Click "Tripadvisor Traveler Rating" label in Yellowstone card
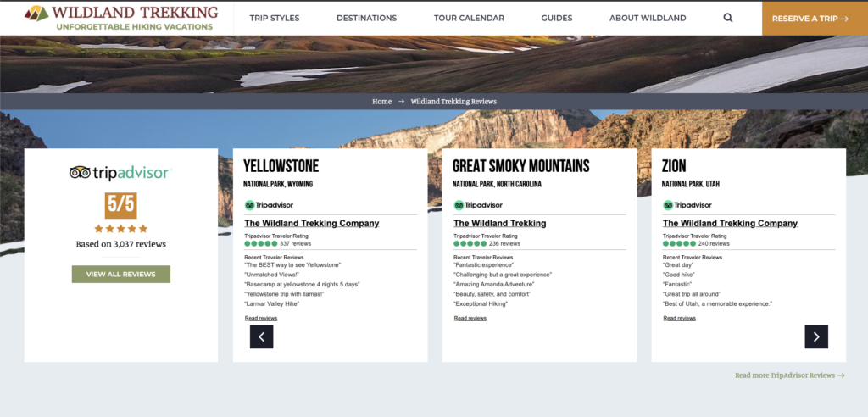The image size is (868, 417). tap(276, 236)
